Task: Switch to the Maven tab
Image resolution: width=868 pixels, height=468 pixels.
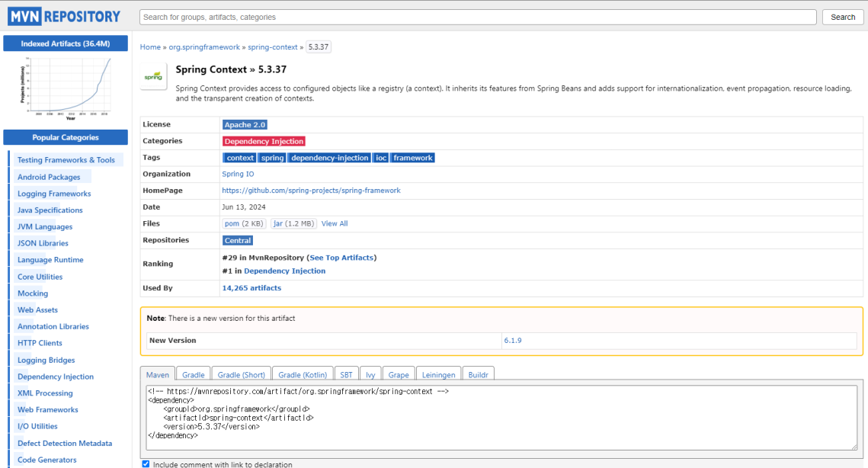Action: click(158, 374)
